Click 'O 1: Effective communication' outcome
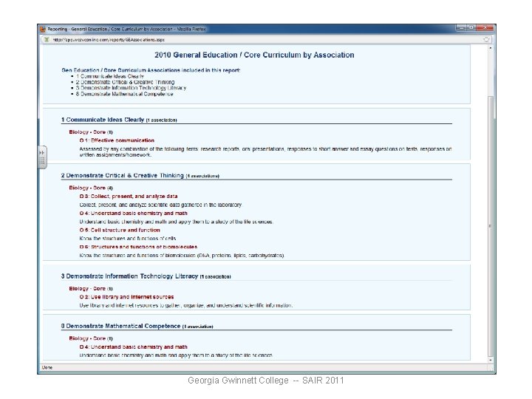532x399 pixels. 117,140
